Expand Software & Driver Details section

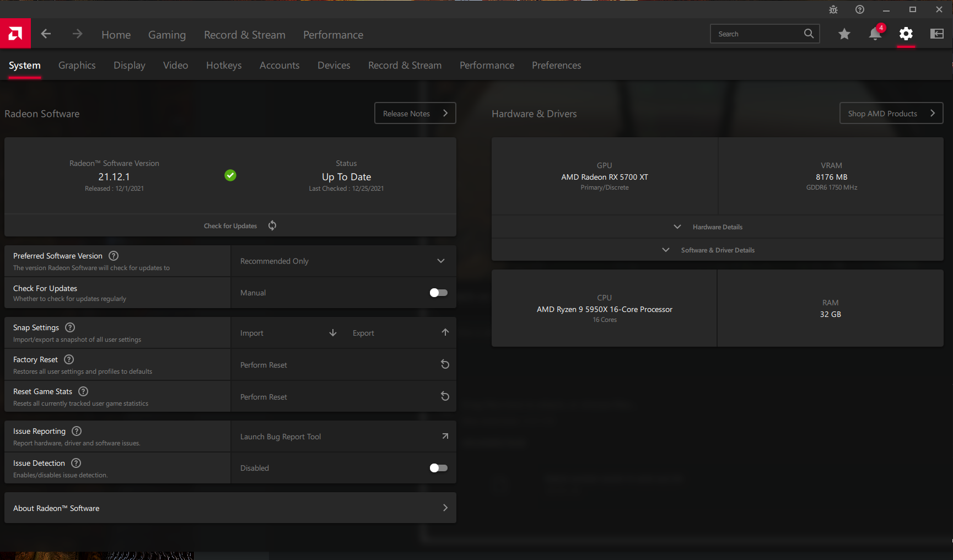click(x=718, y=250)
